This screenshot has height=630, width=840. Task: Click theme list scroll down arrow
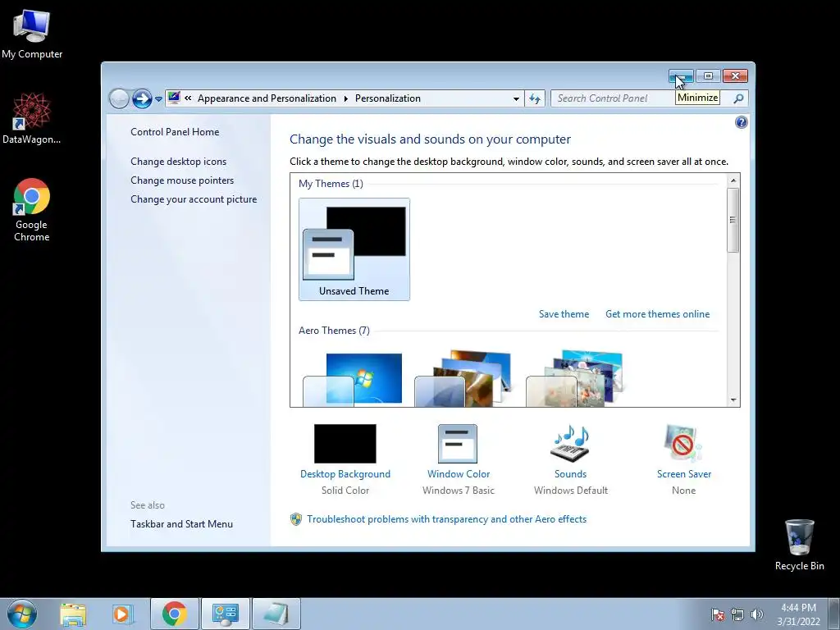tap(733, 400)
